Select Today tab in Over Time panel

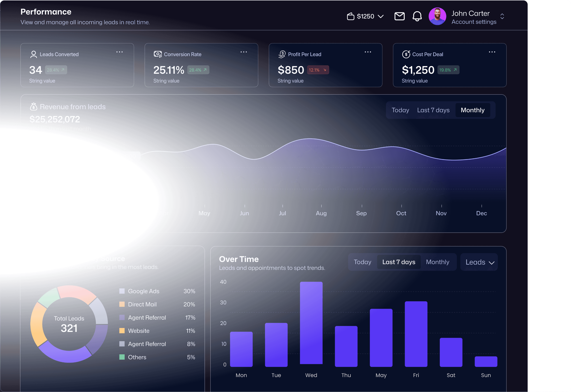click(x=362, y=262)
